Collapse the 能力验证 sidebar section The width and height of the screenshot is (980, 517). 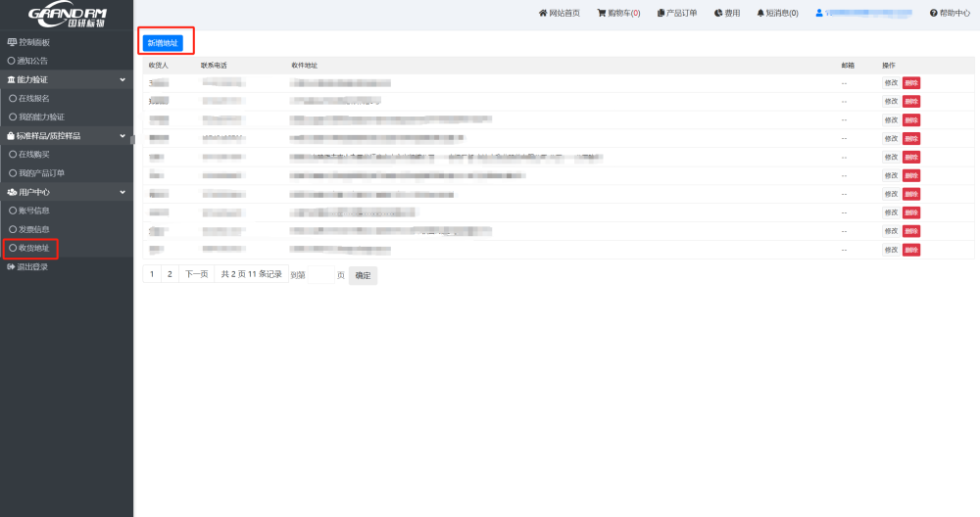[122, 79]
